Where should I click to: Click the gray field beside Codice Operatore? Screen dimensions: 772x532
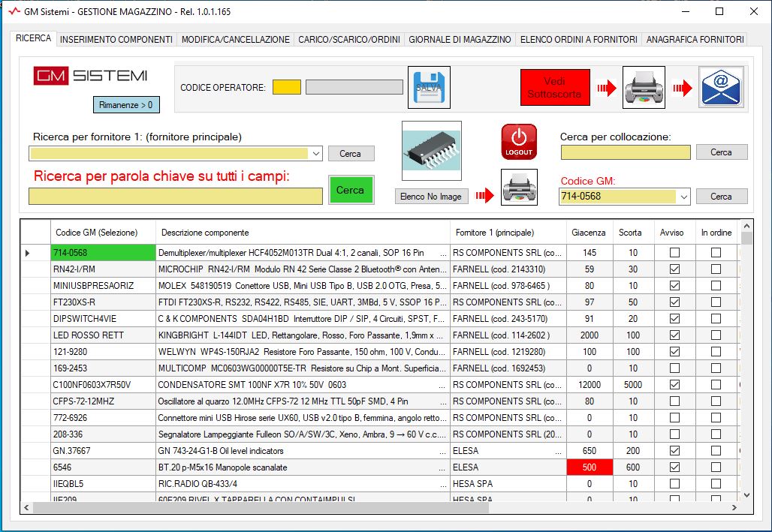point(354,87)
